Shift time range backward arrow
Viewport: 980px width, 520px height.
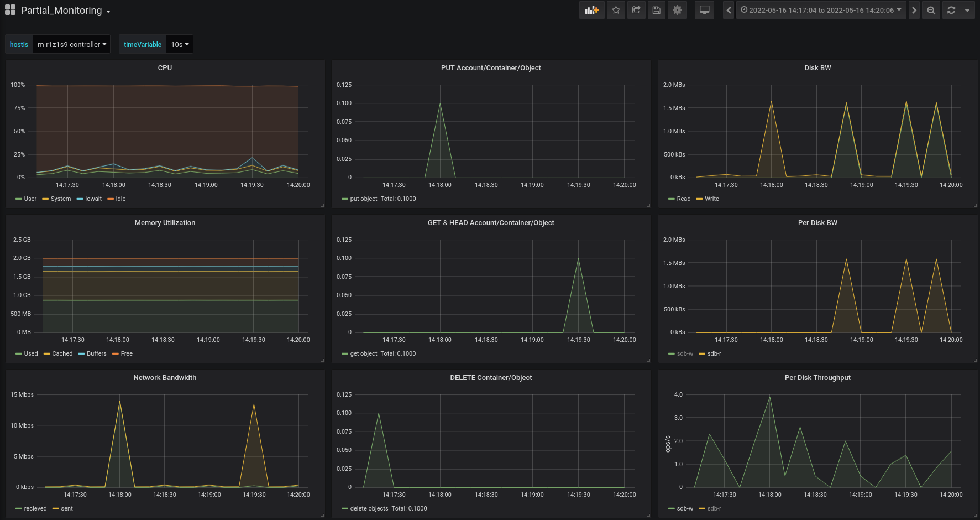point(729,10)
